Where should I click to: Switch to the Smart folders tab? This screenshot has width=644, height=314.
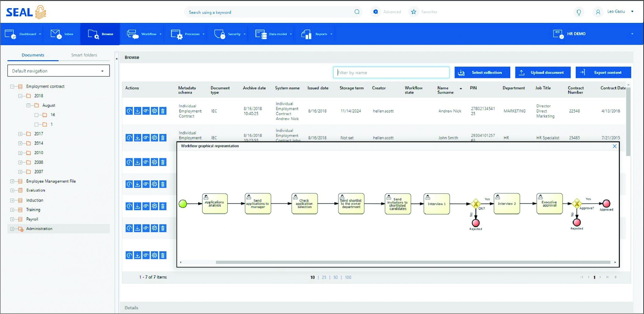tap(84, 55)
